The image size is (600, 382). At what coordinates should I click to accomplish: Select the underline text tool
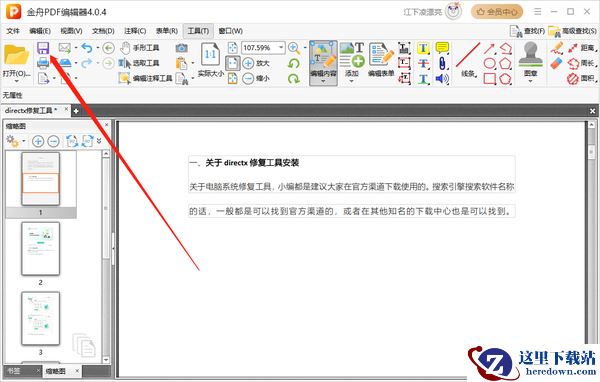click(423, 78)
